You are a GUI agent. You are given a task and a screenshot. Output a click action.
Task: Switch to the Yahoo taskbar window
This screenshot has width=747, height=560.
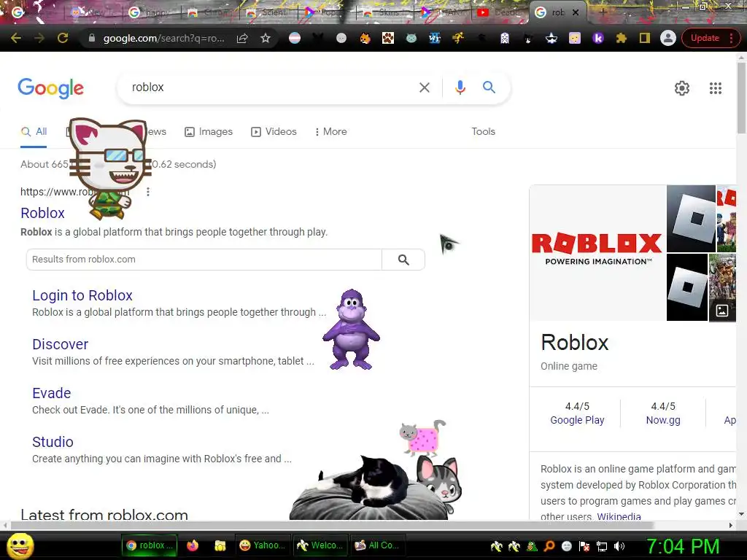tap(263, 545)
